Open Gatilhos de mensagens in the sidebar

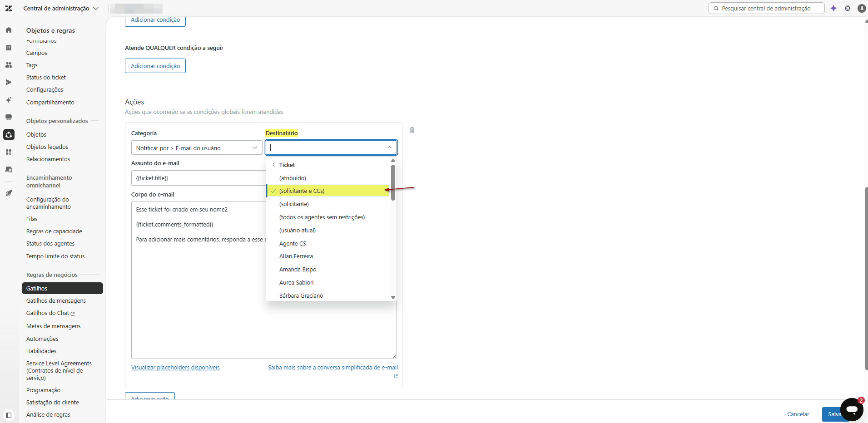pos(56,301)
